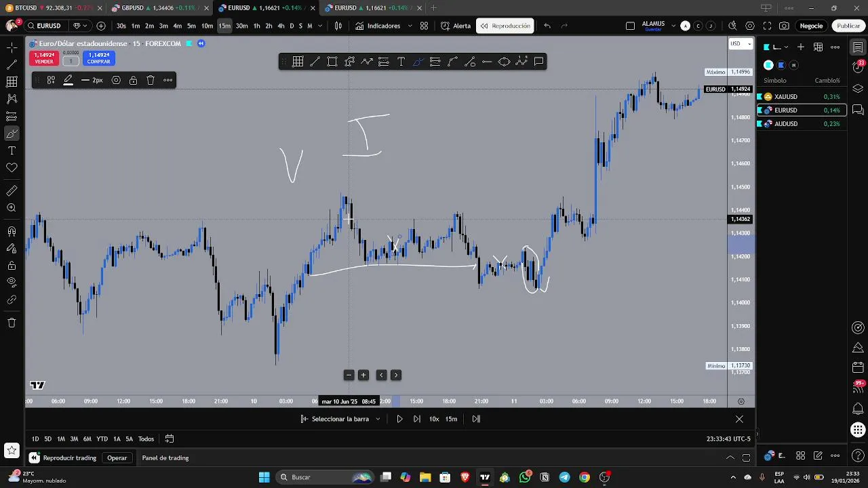Switch to the BTCUSD browser tab
868x488 pixels.
[52, 8]
